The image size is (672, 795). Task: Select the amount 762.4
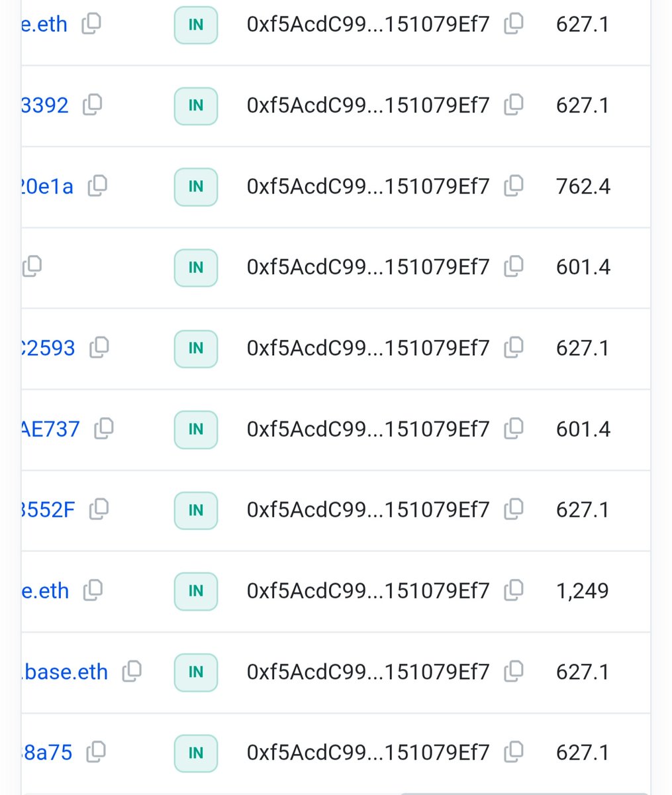(583, 186)
